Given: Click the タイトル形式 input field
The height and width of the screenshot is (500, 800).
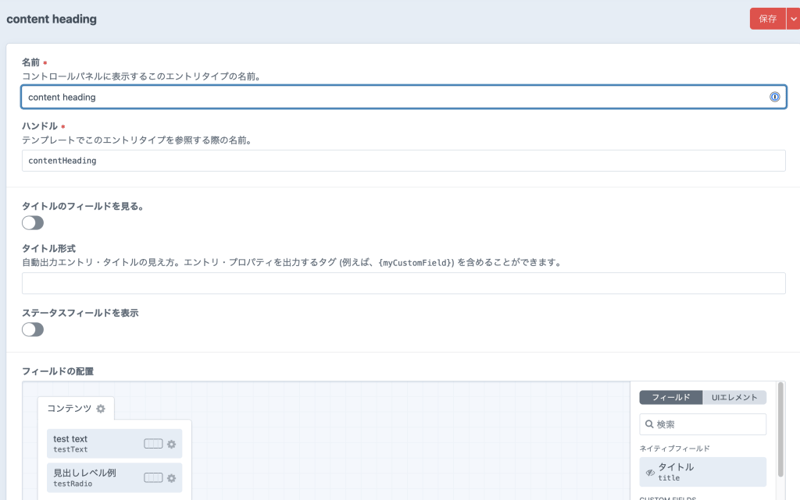Looking at the screenshot, I should click(403, 283).
